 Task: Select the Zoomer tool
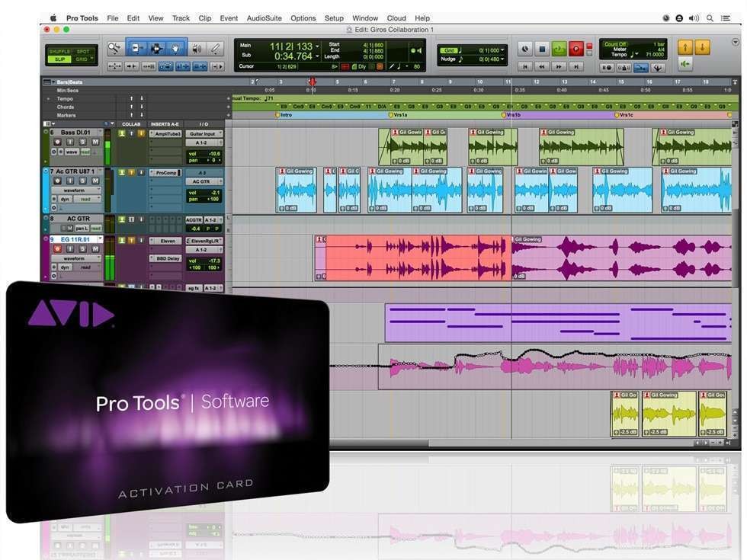(114, 47)
